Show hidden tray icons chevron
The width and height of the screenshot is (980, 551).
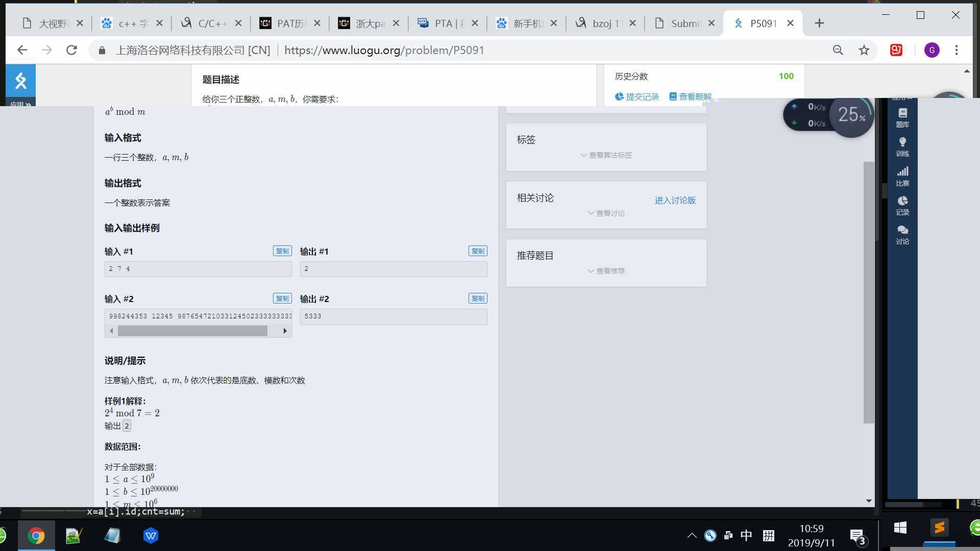coord(692,536)
